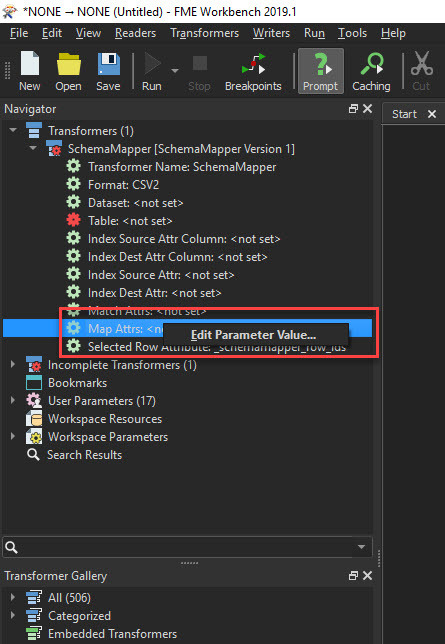Click the Workspace Parameters gear icon
The width and height of the screenshot is (445, 644).
[x=34, y=437]
